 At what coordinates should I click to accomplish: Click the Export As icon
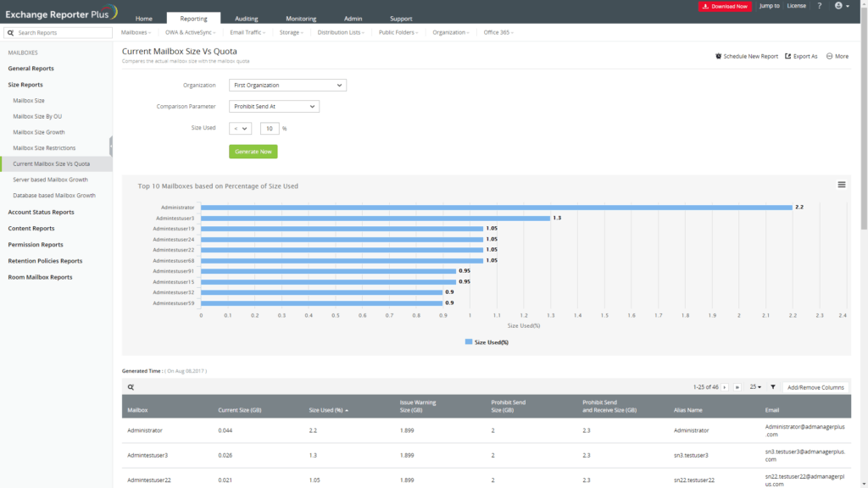[x=787, y=56]
